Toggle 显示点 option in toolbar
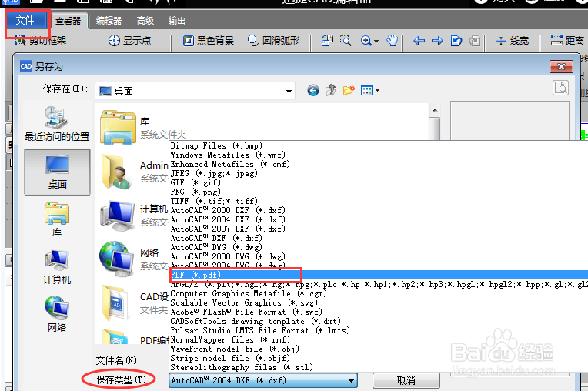 130,41
